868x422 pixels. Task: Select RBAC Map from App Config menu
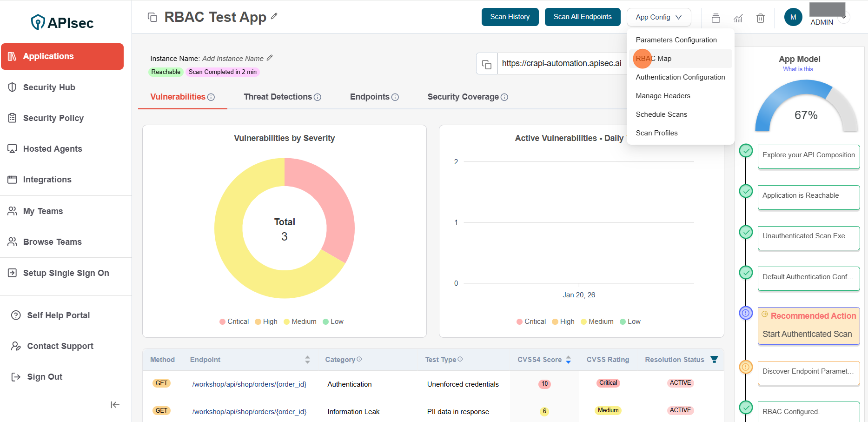click(654, 59)
